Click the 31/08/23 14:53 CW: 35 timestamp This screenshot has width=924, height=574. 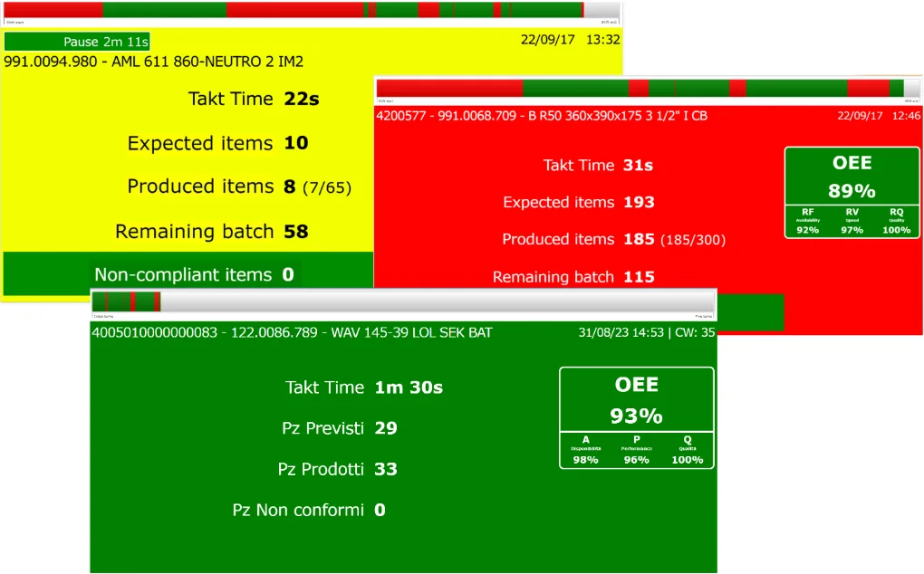pyautogui.click(x=646, y=332)
